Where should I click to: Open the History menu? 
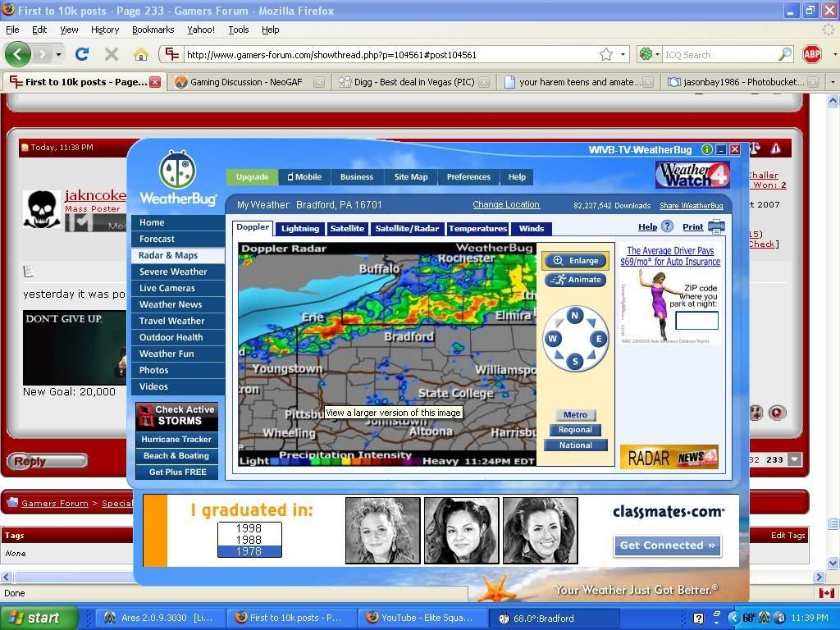(x=104, y=30)
